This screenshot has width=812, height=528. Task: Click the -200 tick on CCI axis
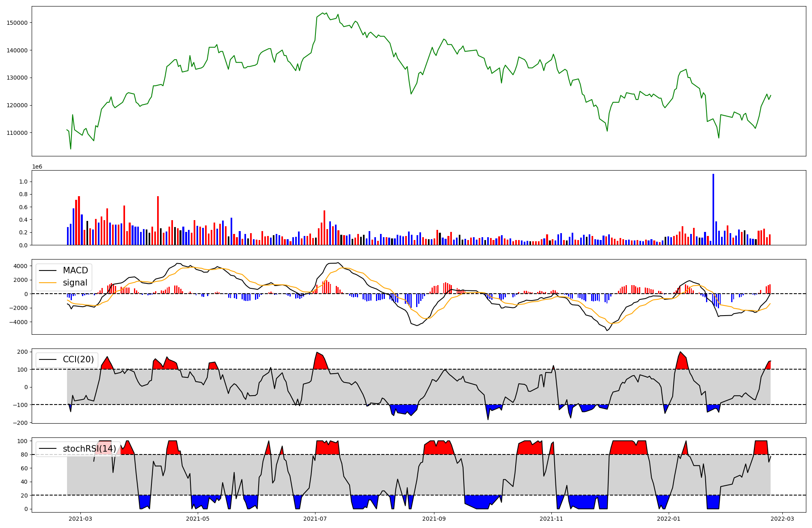pyautogui.click(x=20, y=423)
